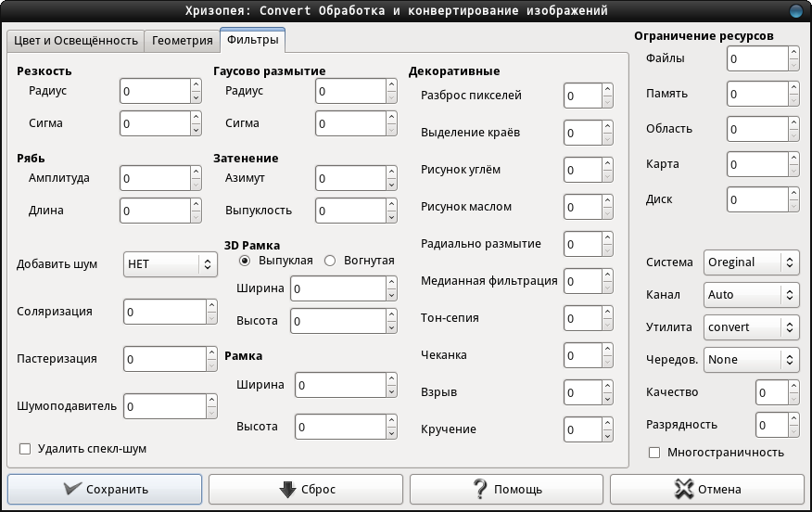Viewport: 812px width, 512px height.
Task: Increase Резкость Радиус with the up arrow
Action: [x=196, y=85]
